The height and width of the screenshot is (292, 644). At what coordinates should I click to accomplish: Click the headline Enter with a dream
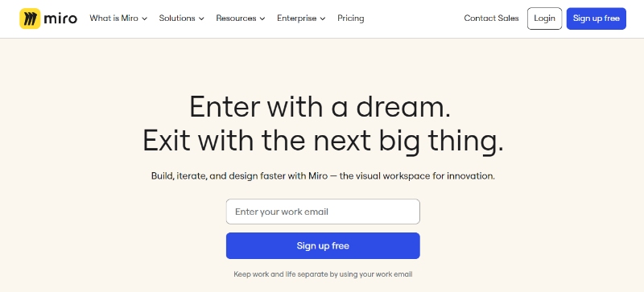pos(320,107)
